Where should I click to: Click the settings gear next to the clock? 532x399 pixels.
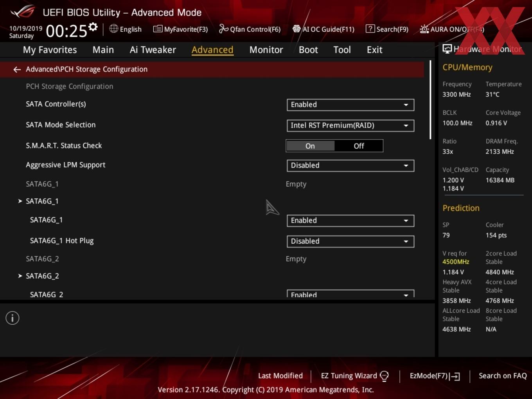pyautogui.click(x=93, y=27)
